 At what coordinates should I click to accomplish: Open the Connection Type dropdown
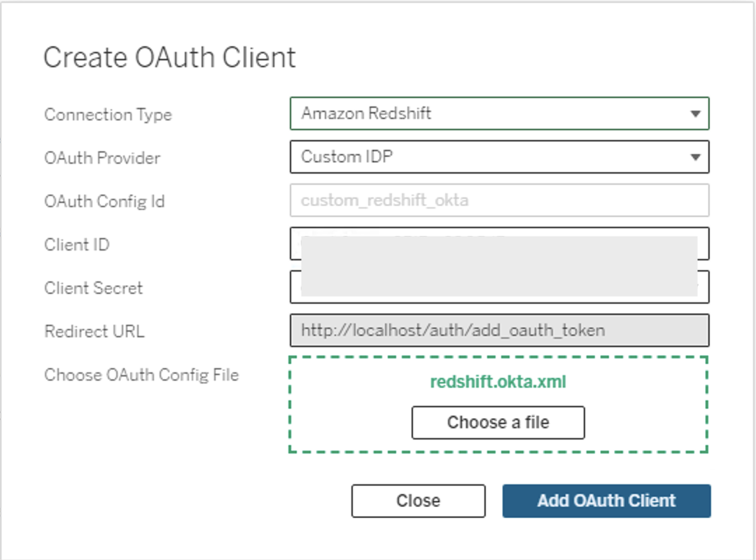click(500, 113)
